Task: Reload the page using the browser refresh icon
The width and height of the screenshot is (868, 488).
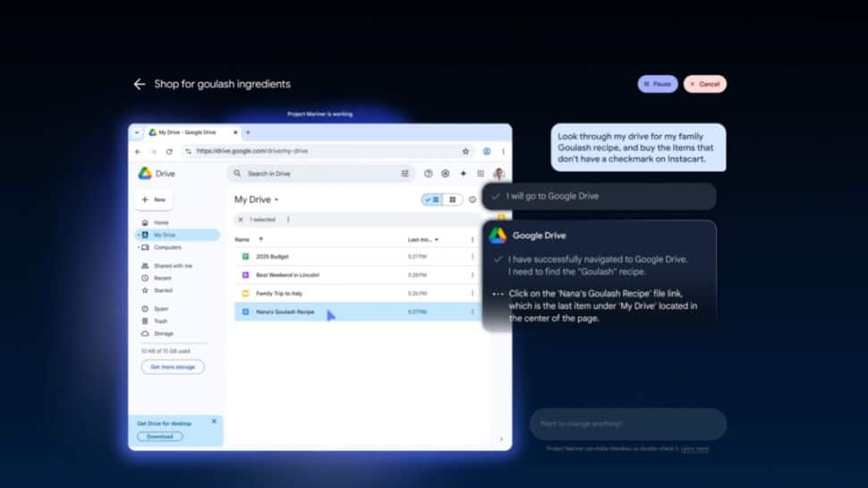Action: 169,151
